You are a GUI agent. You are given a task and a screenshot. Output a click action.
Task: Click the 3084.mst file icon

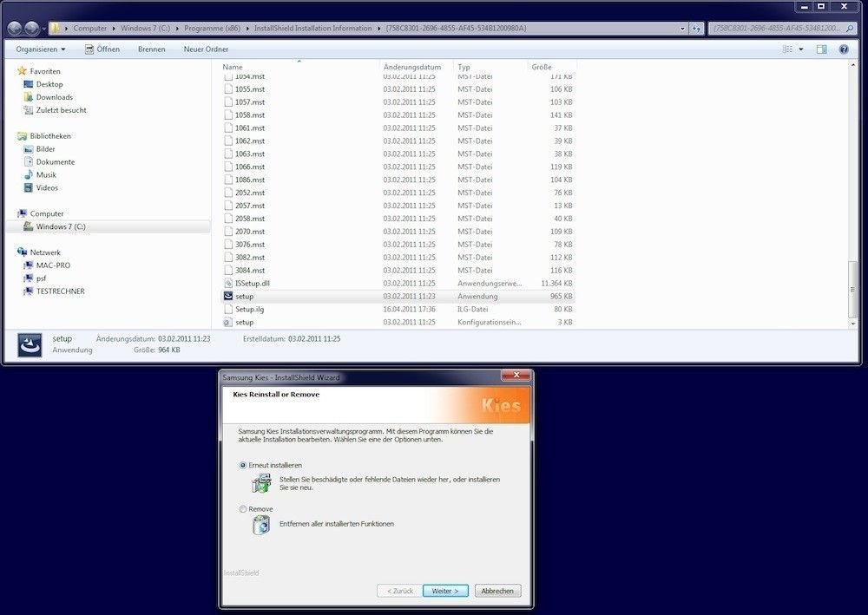(228, 271)
